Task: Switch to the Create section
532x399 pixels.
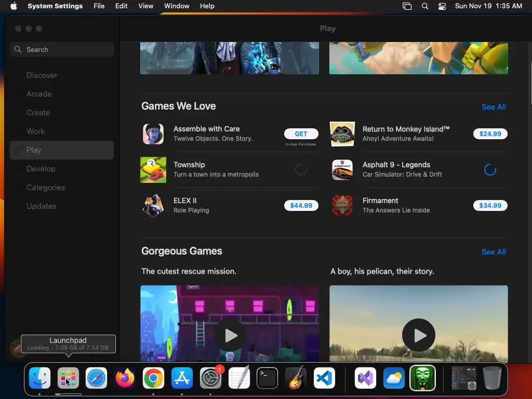Action: click(x=62, y=113)
